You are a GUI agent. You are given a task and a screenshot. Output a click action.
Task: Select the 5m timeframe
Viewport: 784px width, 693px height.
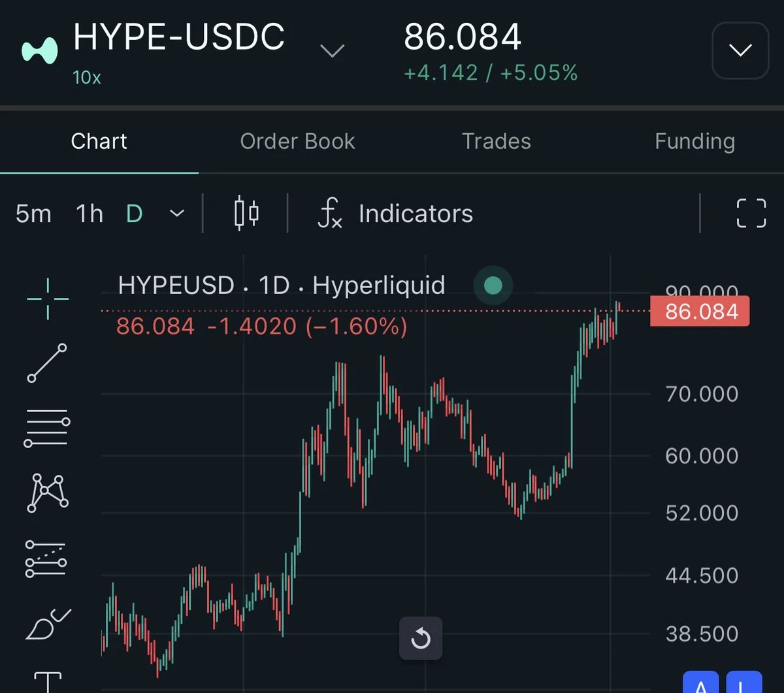pyautogui.click(x=33, y=214)
